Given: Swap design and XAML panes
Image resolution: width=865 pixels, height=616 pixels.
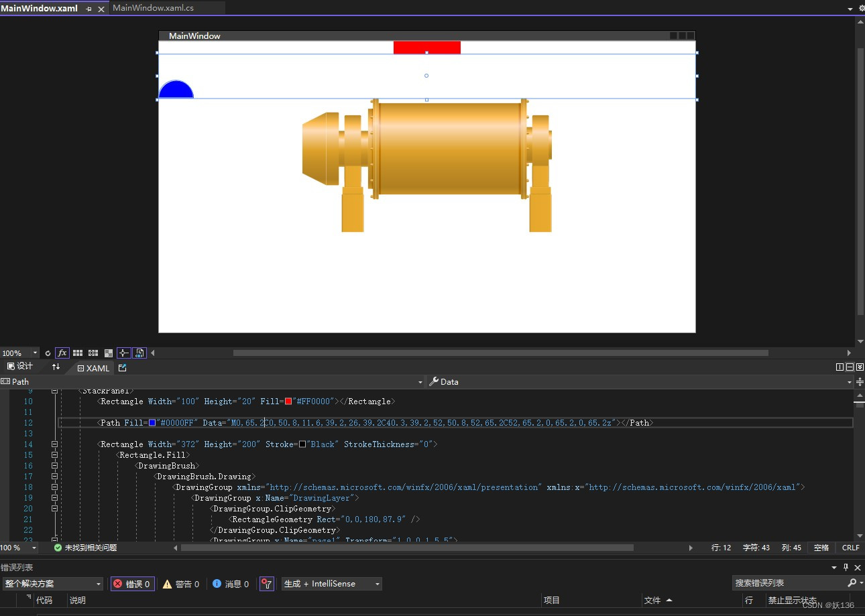Looking at the screenshot, I should click(56, 367).
